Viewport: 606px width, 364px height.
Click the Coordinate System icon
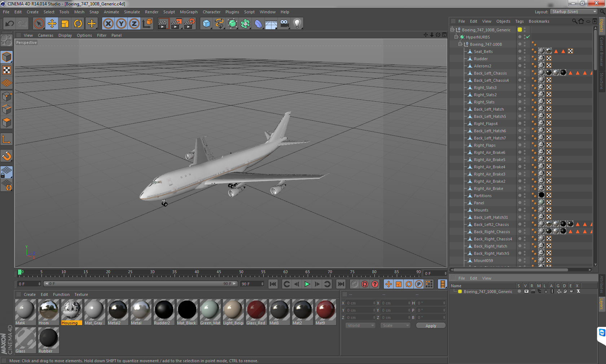147,24
